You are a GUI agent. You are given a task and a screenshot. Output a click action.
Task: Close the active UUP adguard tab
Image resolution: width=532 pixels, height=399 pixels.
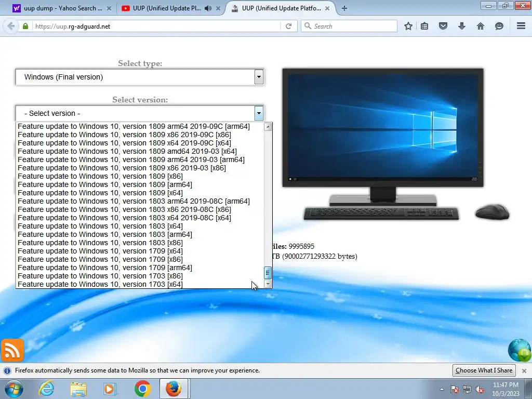tap(327, 8)
